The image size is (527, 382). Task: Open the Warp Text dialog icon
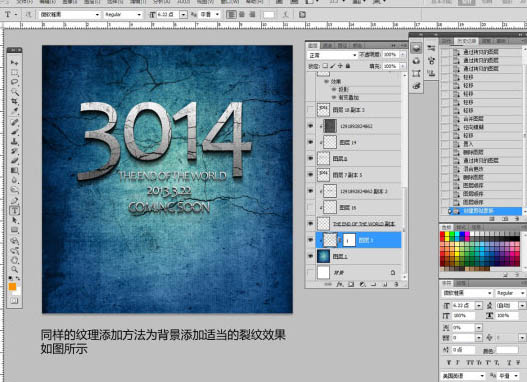[285, 14]
